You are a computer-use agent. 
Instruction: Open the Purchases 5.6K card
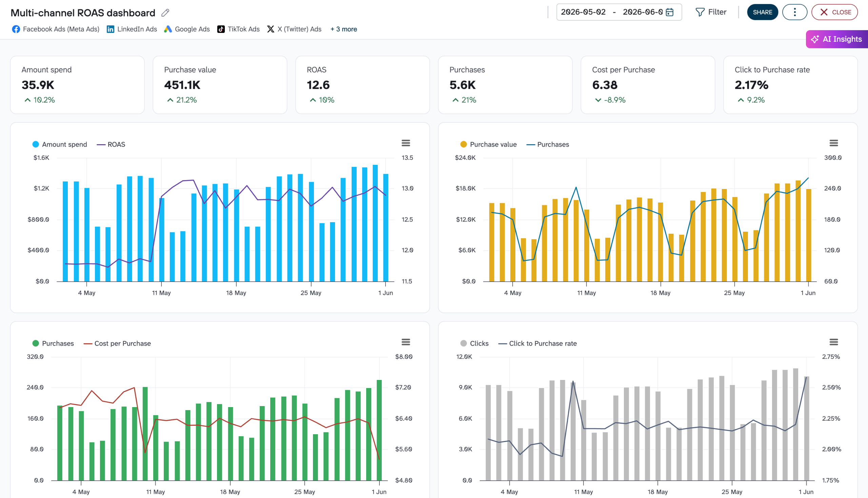(505, 85)
